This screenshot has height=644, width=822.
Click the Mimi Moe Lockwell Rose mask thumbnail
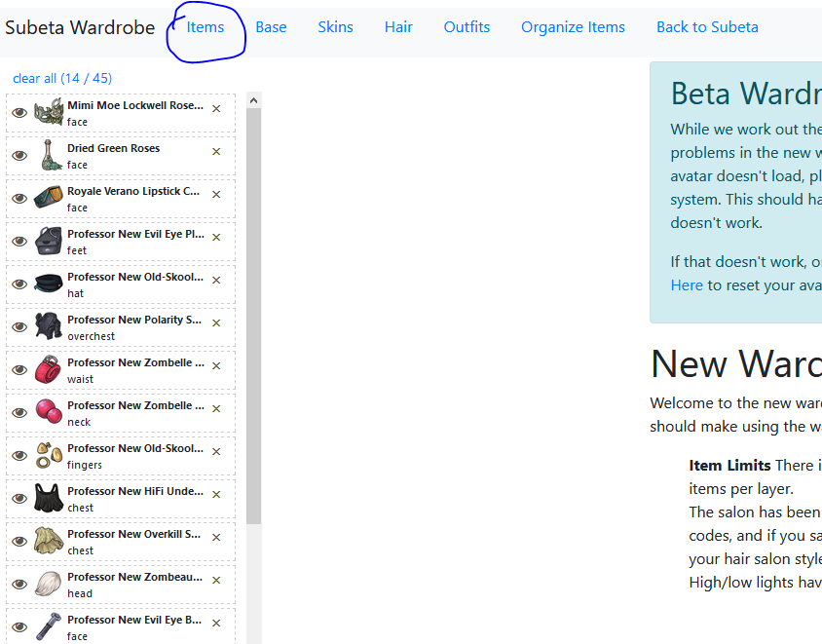click(x=49, y=112)
